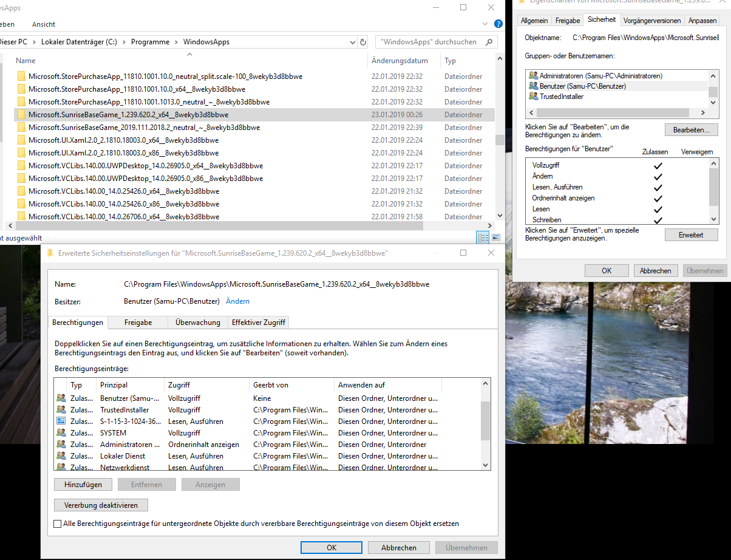Click icon of TrustedInstaller permission entry
The width and height of the screenshot is (731, 560).
(61, 410)
